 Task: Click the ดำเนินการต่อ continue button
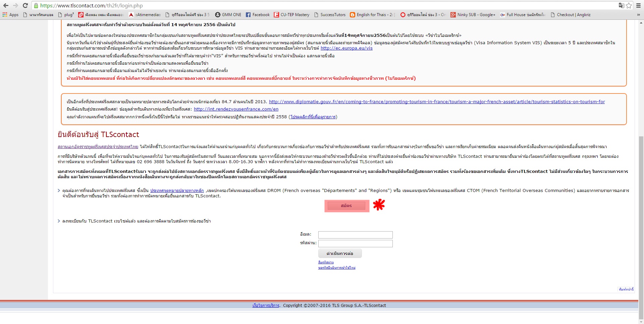tap(340, 254)
